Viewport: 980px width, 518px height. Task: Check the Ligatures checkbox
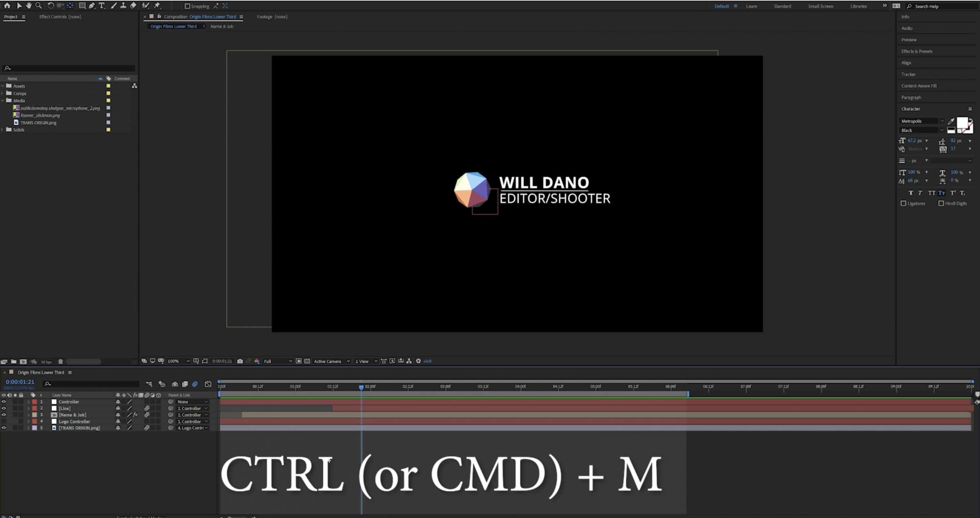(903, 203)
